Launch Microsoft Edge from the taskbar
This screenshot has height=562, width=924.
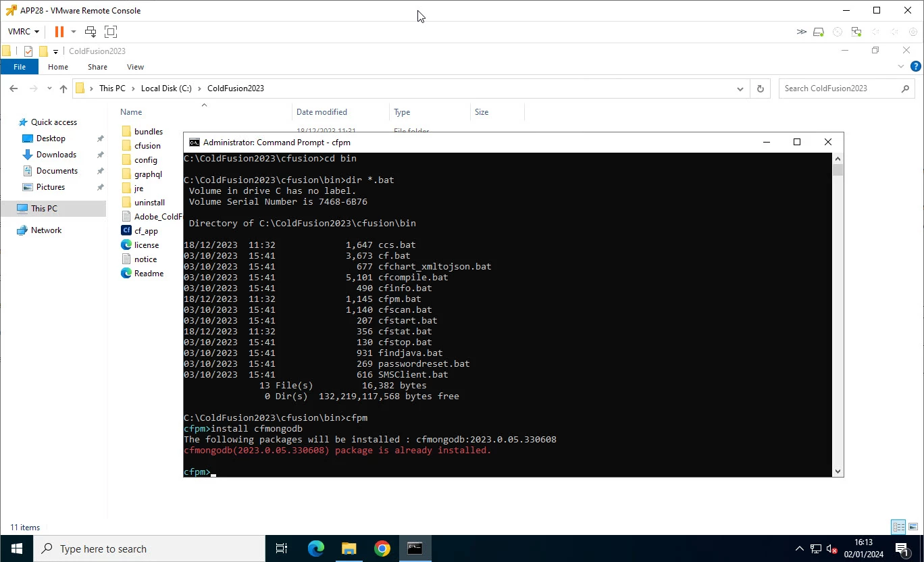(x=315, y=548)
